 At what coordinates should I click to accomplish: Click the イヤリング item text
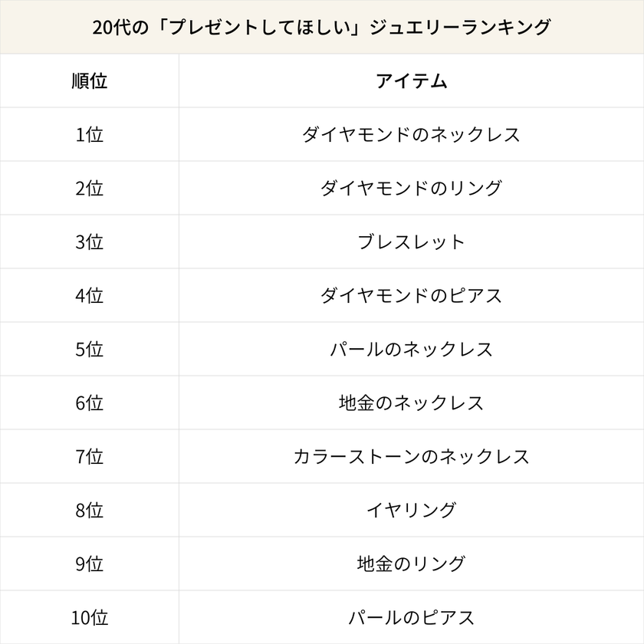(411, 511)
